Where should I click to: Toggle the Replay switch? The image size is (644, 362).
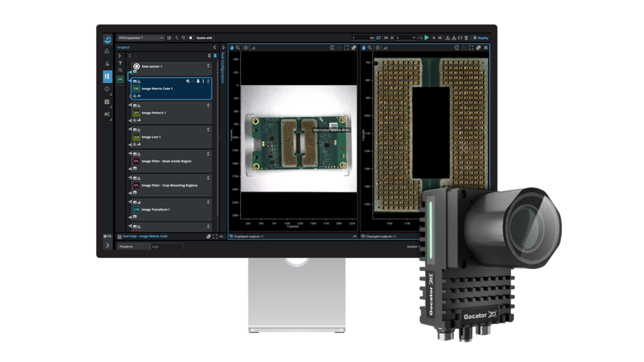point(474,38)
